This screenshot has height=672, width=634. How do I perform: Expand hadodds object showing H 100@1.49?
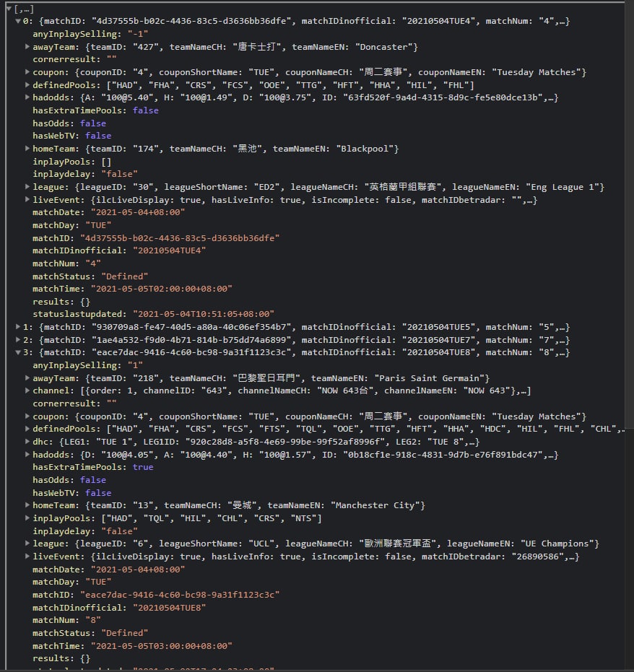click(x=27, y=97)
